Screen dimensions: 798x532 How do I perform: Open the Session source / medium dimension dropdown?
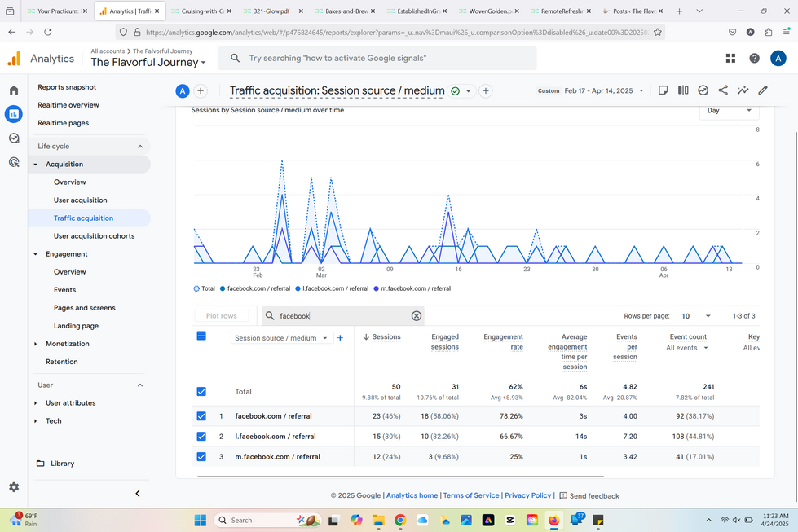282,338
